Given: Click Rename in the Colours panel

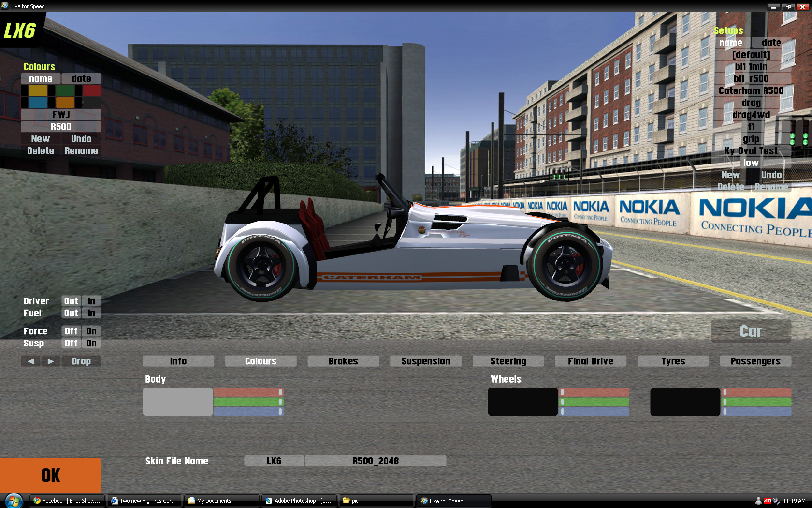Looking at the screenshot, I should pyautogui.click(x=81, y=151).
